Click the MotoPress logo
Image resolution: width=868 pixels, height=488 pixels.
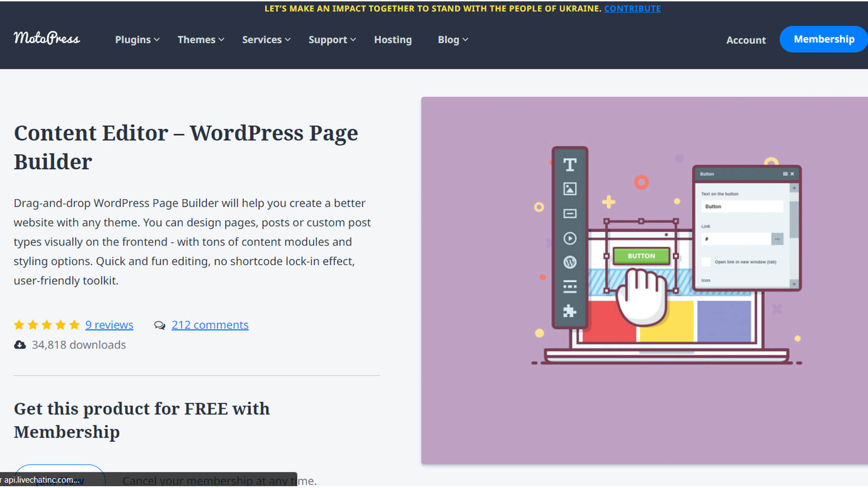(x=47, y=39)
